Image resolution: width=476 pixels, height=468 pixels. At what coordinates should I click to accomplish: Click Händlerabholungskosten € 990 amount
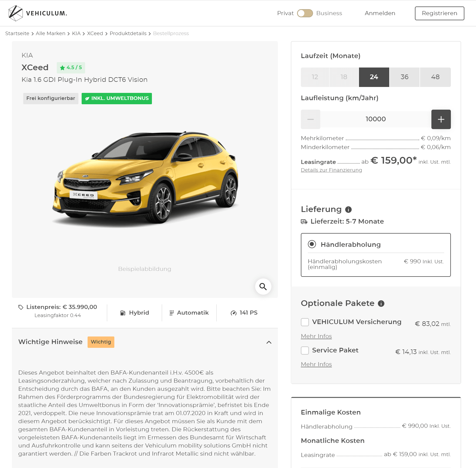click(x=424, y=261)
